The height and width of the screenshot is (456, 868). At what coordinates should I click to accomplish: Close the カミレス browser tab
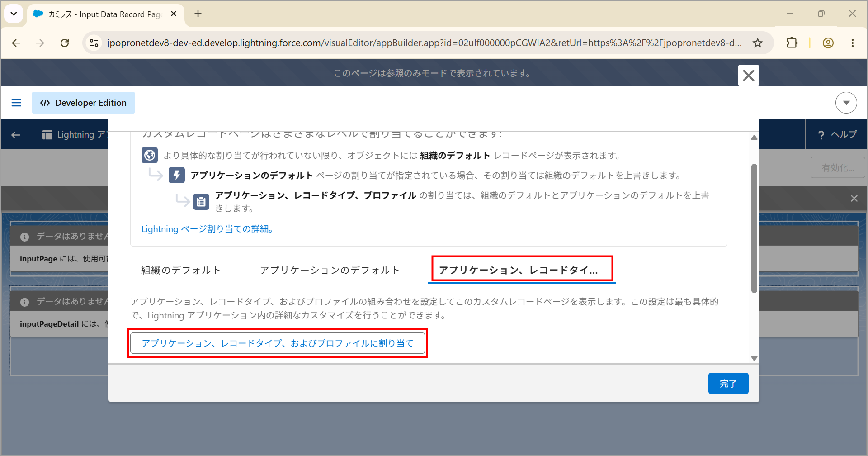(x=174, y=14)
